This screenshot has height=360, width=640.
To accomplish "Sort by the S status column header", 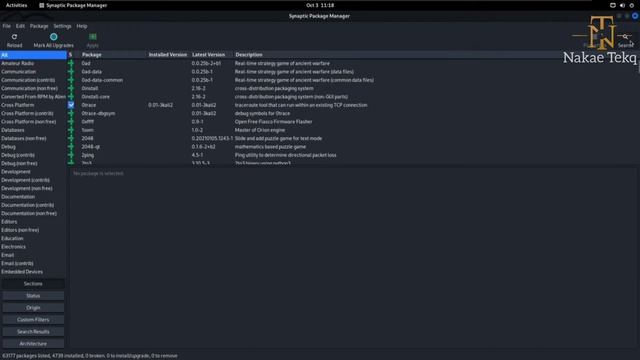I will click(71, 55).
